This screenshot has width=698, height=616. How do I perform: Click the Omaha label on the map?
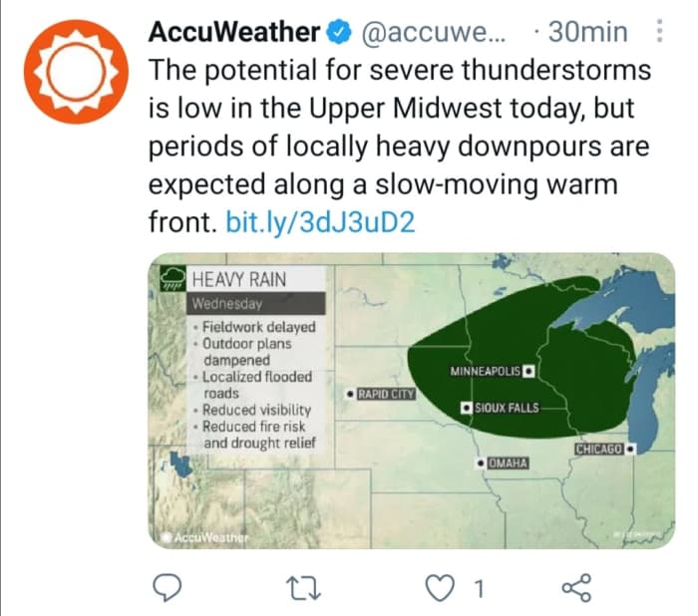click(x=507, y=463)
